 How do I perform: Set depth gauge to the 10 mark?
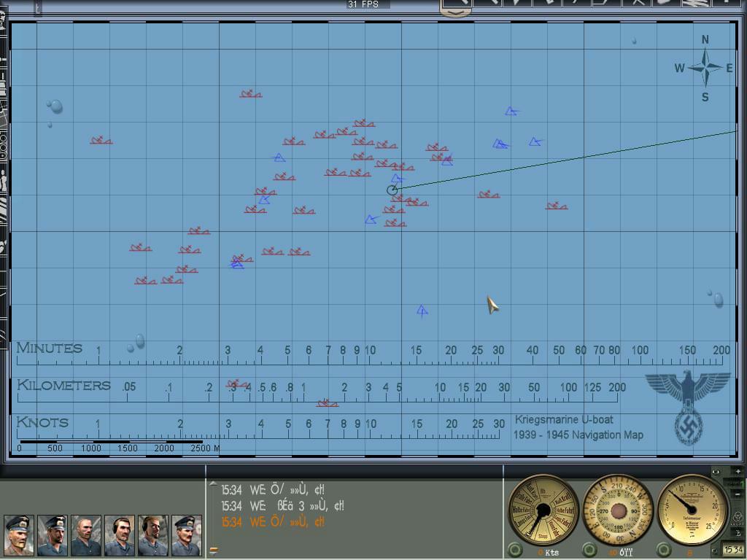[x=681, y=489]
